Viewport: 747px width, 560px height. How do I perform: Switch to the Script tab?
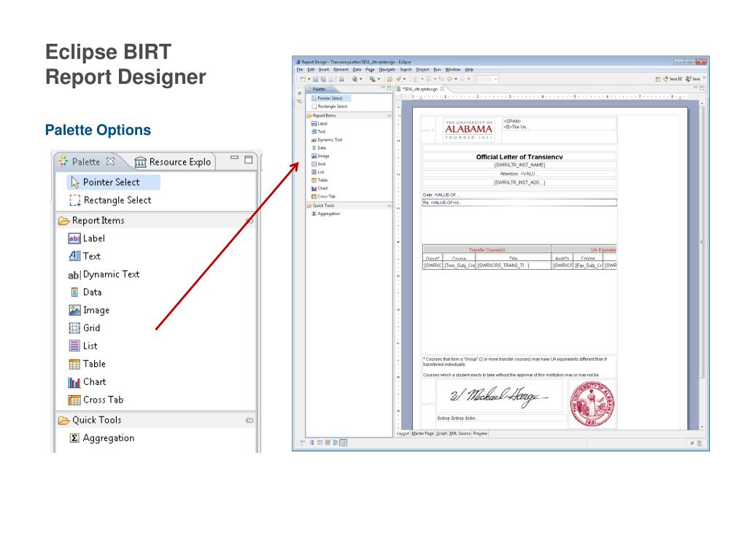pyautogui.click(x=441, y=433)
